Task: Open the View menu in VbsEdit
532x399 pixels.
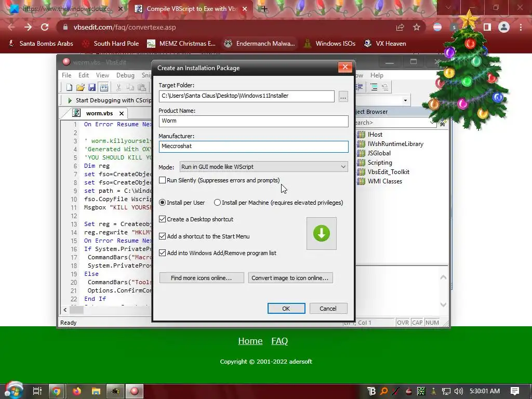Action: coord(102,75)
